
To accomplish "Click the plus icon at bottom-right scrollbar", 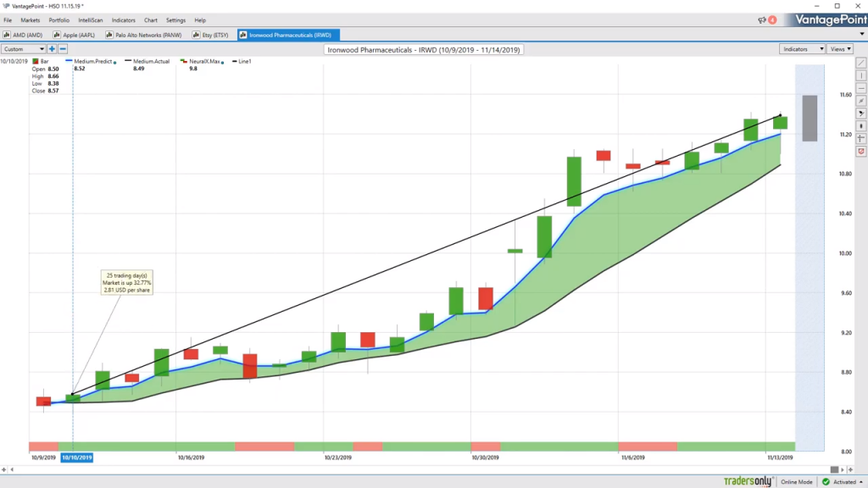I will pyautogui.click(x=850, y=469).
